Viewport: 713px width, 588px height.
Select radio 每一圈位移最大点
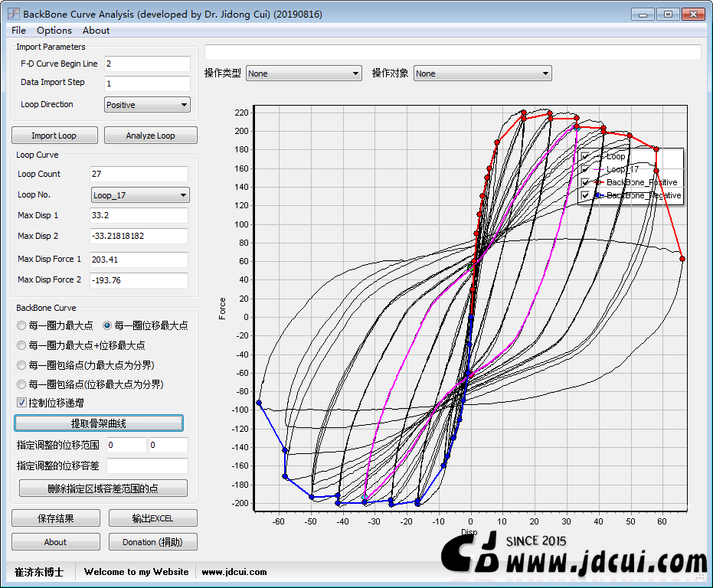coord(107,325)
